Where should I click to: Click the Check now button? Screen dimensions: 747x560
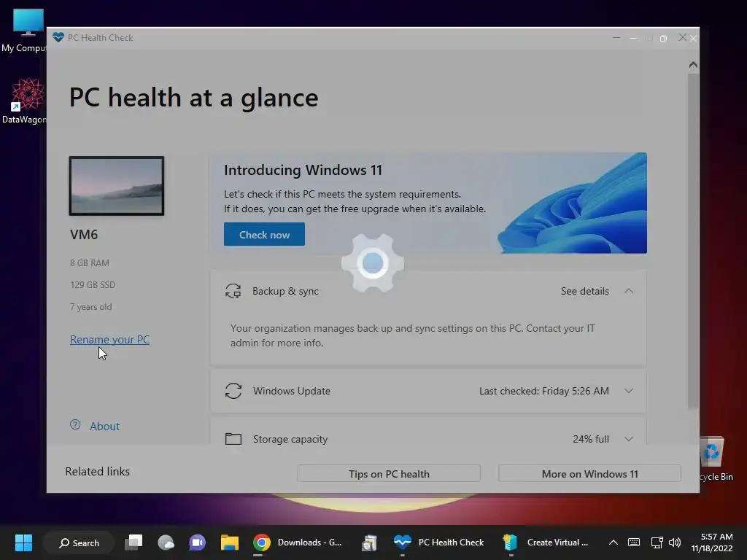click(264, 234)
